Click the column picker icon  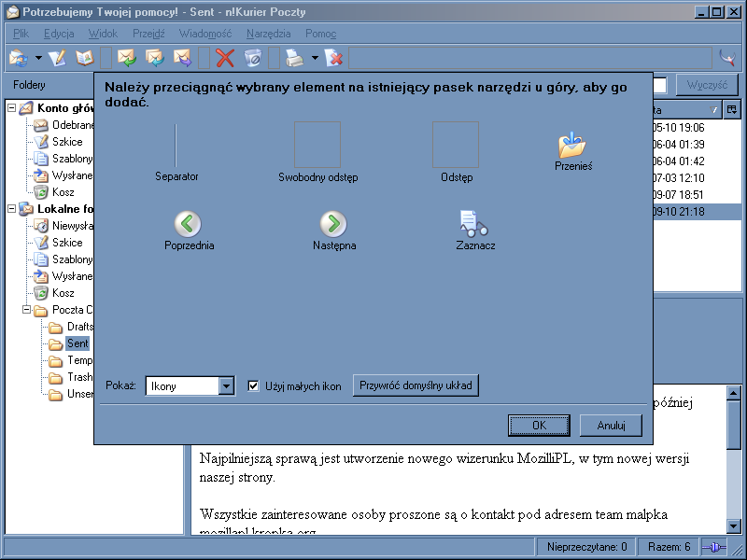(x=732, y=110)
